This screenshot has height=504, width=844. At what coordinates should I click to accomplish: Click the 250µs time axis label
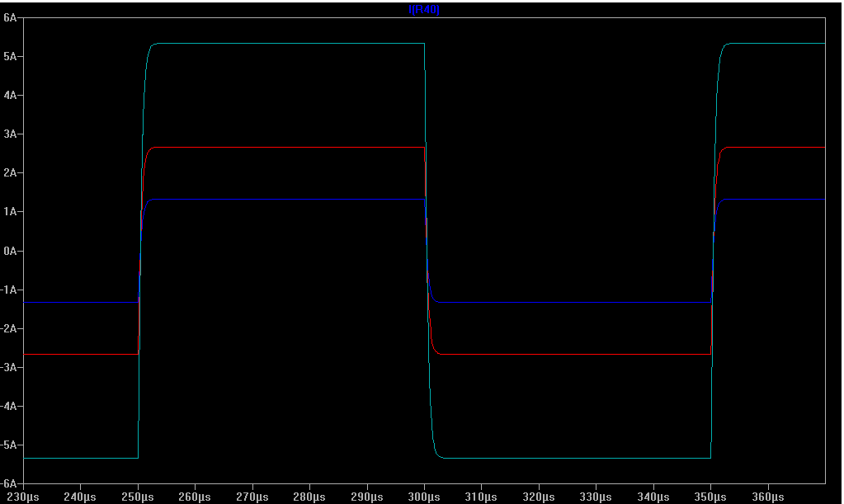coord(138,497)
